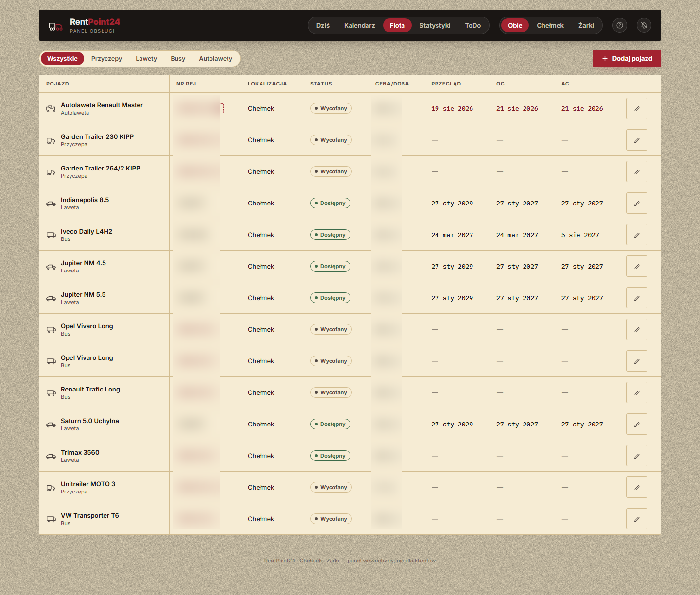
Task: Click the trailer icon beside Garden Trailer 230 KIPP
Action: point(51,140)
